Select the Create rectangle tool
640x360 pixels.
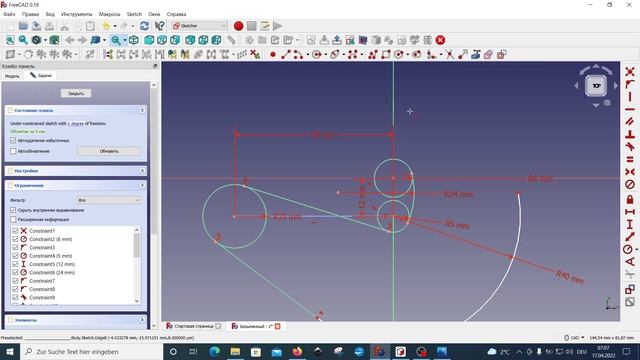pyautogui.click(x=386, y=54)
